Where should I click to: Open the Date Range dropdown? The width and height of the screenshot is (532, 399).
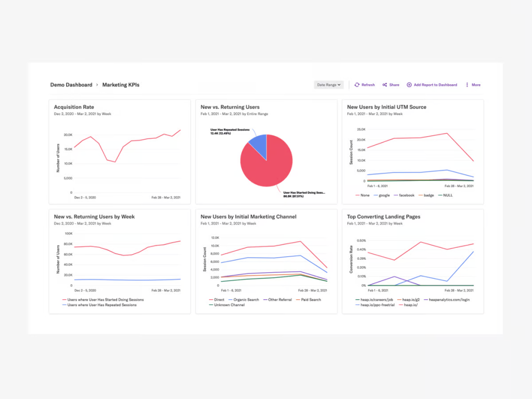[328, 85]
